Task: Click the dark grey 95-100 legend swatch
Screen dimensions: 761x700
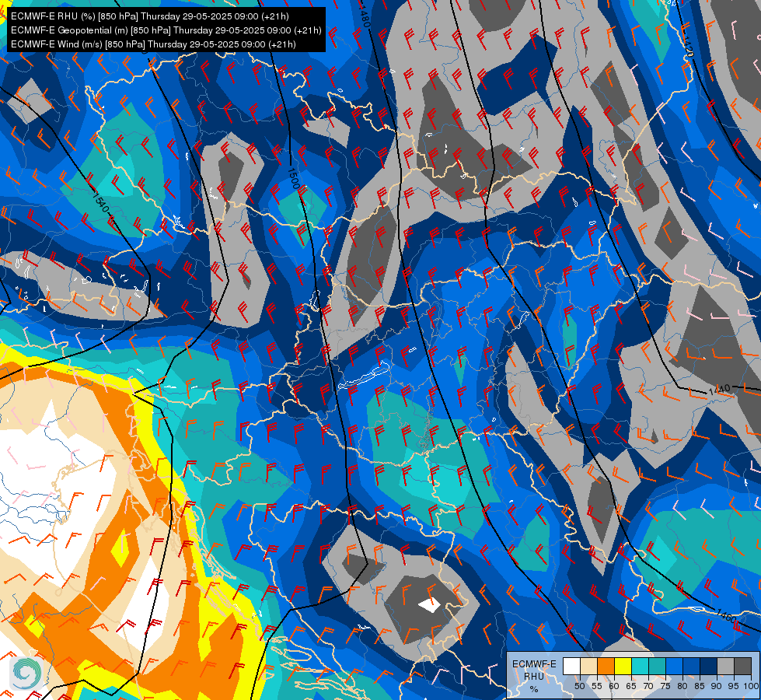Action: [742, 666]
